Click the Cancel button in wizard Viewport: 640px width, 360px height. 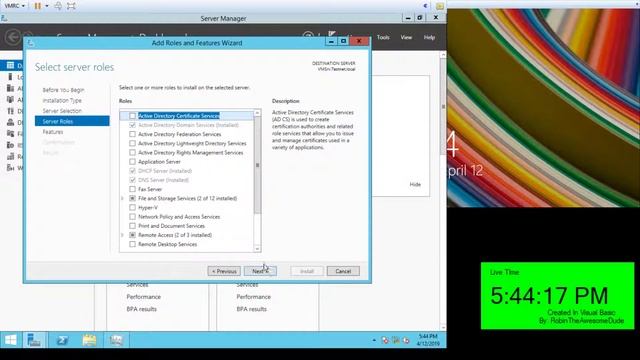tap(343, 271)
